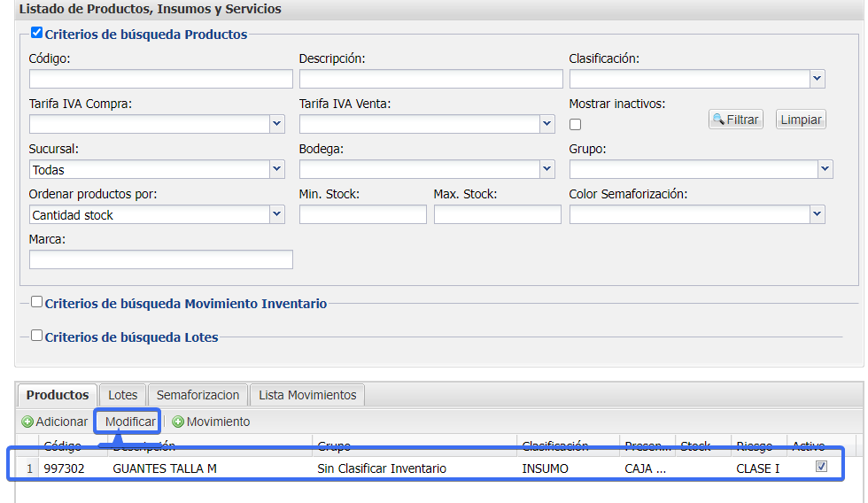Click the Adicionar green plus icon
Screen dimensions: 868x503
27,422
